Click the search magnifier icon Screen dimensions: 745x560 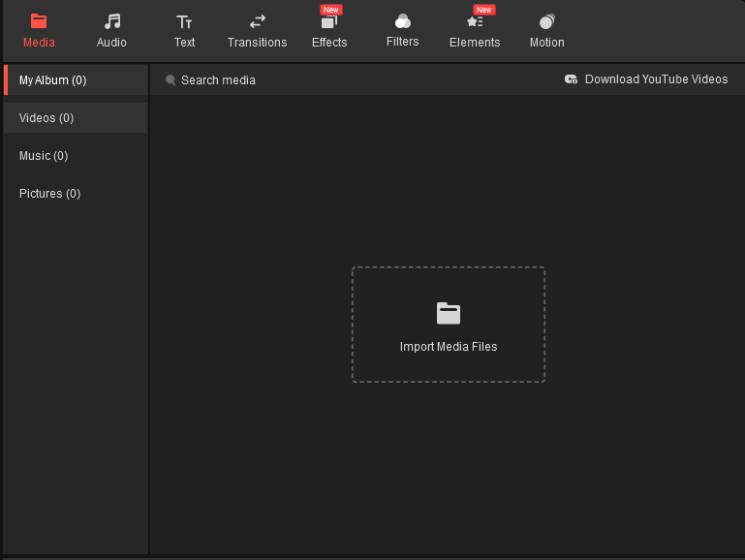(x=171, y=79)
